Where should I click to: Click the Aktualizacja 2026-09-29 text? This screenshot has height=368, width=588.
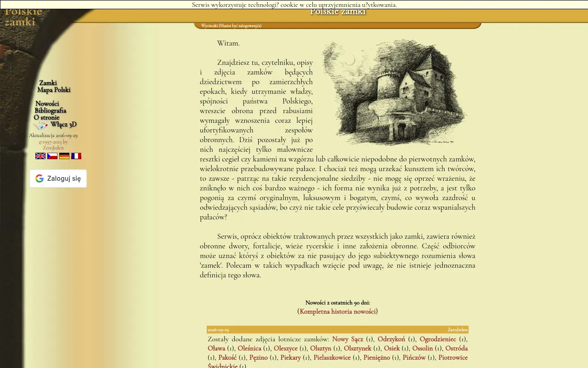[x=53, y=136]
